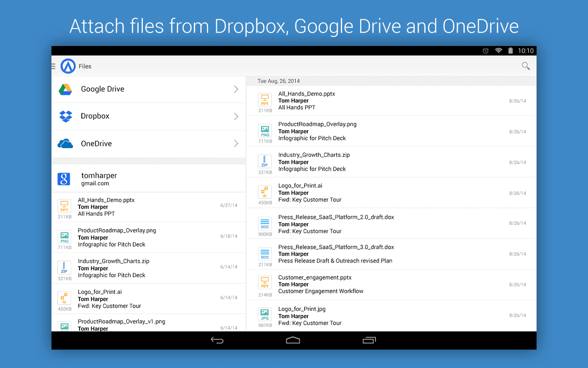The width and height of the screenshot is (588, 368).
Task: Open Industry_Growth_Charts.zip dated 6/14/14
Action: (149, 268)
